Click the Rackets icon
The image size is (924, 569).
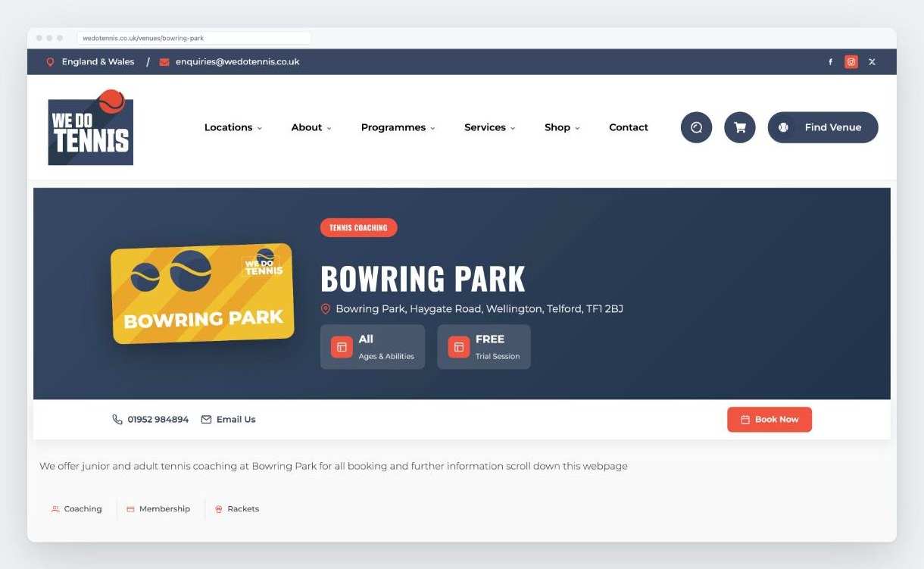pos(219,509)
